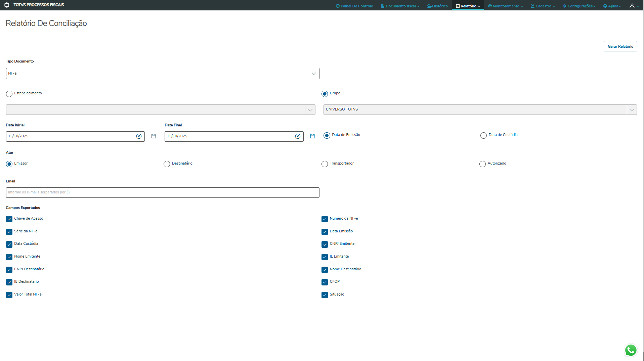Open the user profile icon menu
Image resolution: width=644 pixels, height=361 pixels.
click(634, 6)
